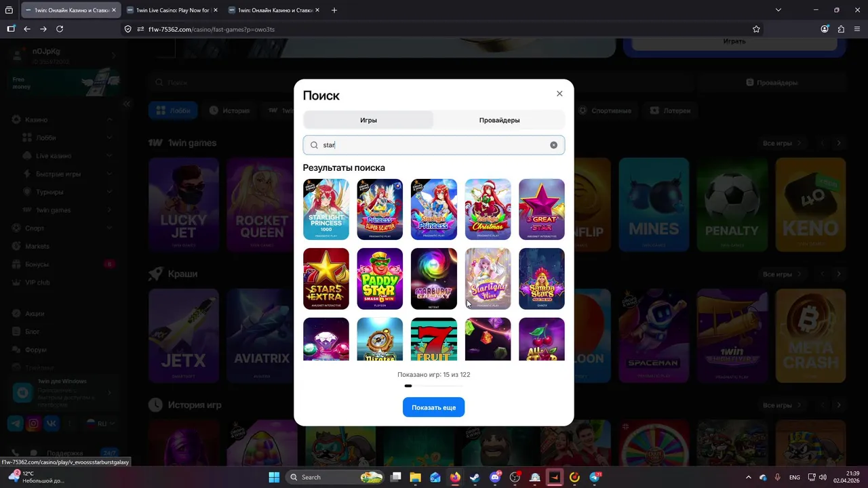Open File Explorer from taskbar
The width and height of the screenshot is (868, 488).
pyautogui.click(x=415, y=477)
